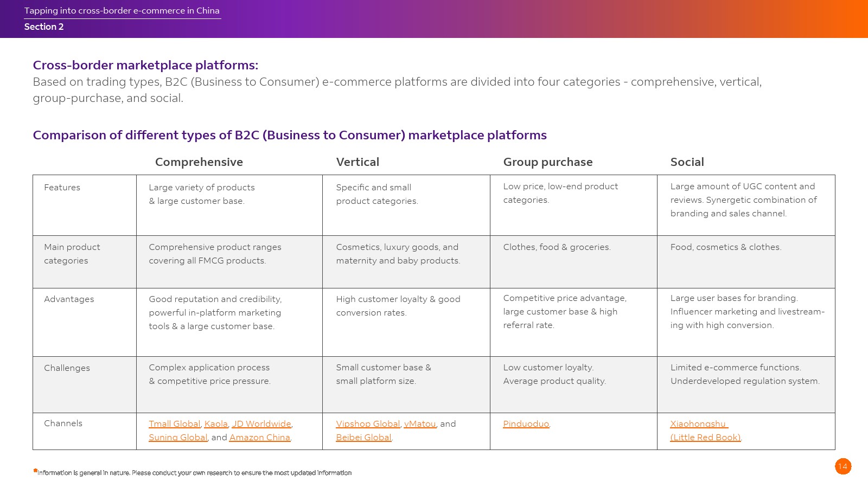Follow the Pinduoduo link
Screen dimensions: 868x488
click(526, 424)
